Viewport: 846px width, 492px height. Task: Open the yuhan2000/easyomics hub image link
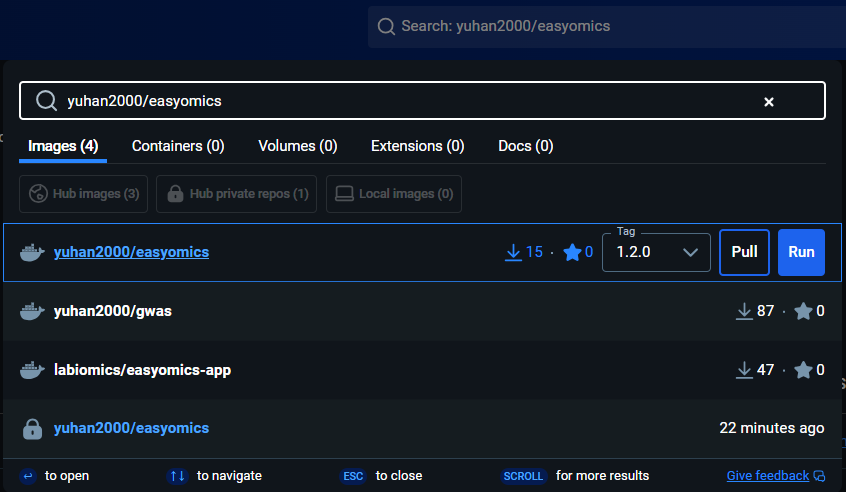pyautogui.click(x=131, y=252)
